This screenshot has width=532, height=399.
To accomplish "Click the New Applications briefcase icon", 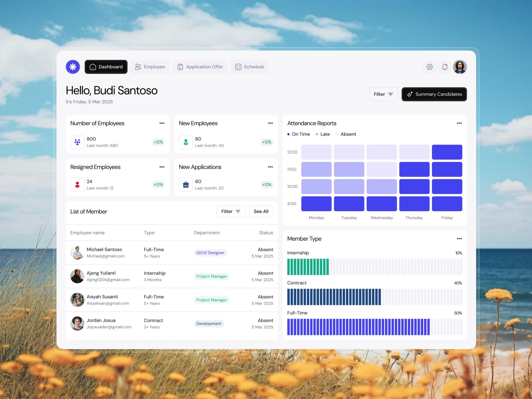I will 186,185.
